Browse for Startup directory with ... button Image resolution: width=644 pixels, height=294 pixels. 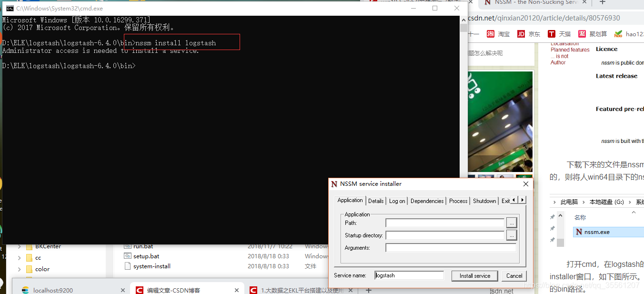point(511,235)
